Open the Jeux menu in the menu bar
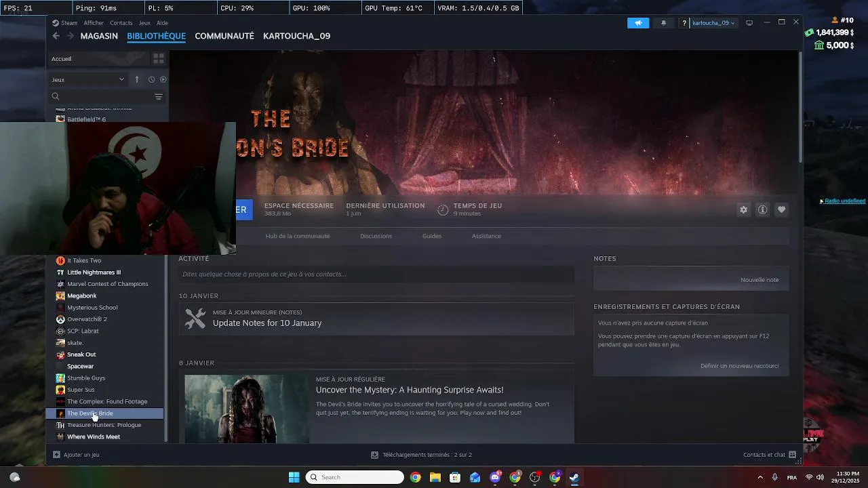The image size is (868, 488). [x=144, y=23]
